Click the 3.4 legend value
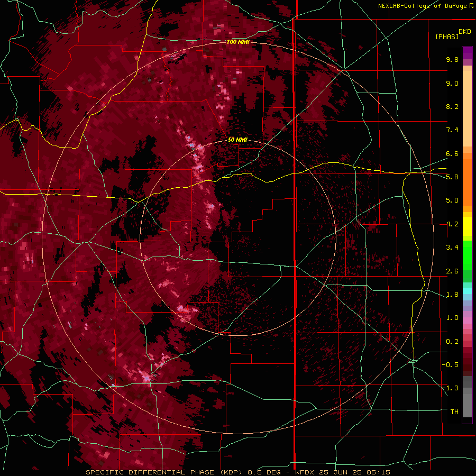 [452, 248]
